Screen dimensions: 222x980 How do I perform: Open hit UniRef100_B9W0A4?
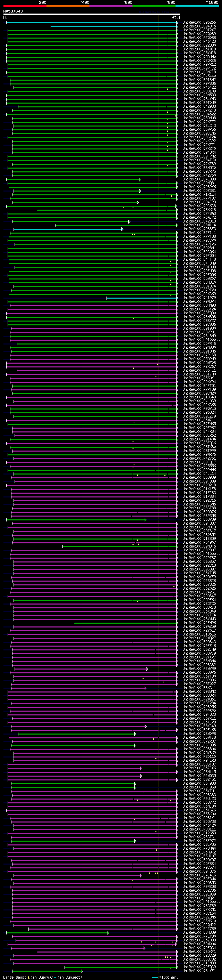pyautogui.click(x=199, y=944)
